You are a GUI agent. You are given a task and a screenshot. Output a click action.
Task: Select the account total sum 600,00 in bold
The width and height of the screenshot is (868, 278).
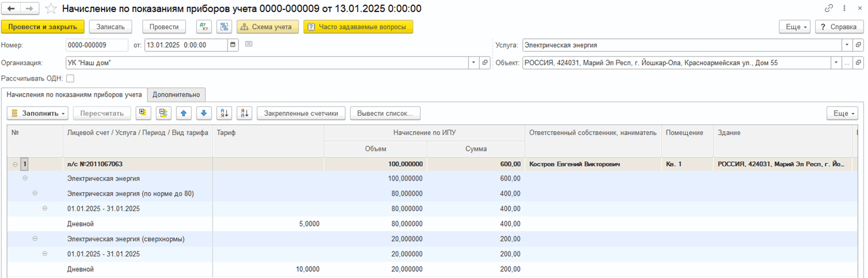510,164
